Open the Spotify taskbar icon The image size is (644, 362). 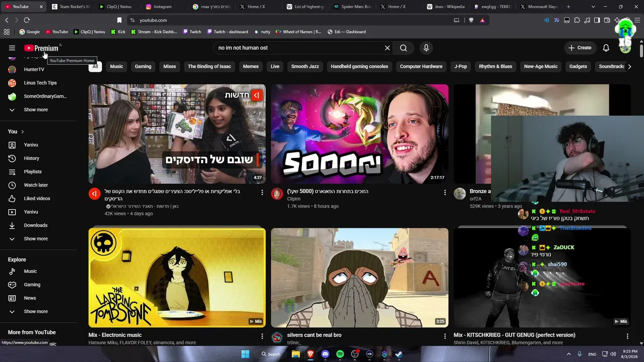[340, 354]
